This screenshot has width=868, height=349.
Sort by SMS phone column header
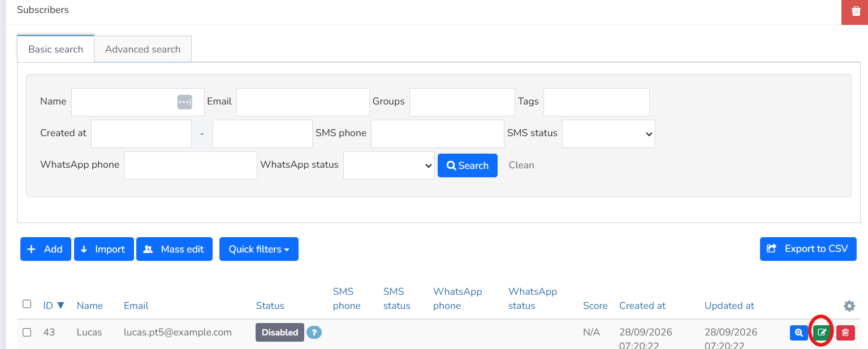click(347, 299)
